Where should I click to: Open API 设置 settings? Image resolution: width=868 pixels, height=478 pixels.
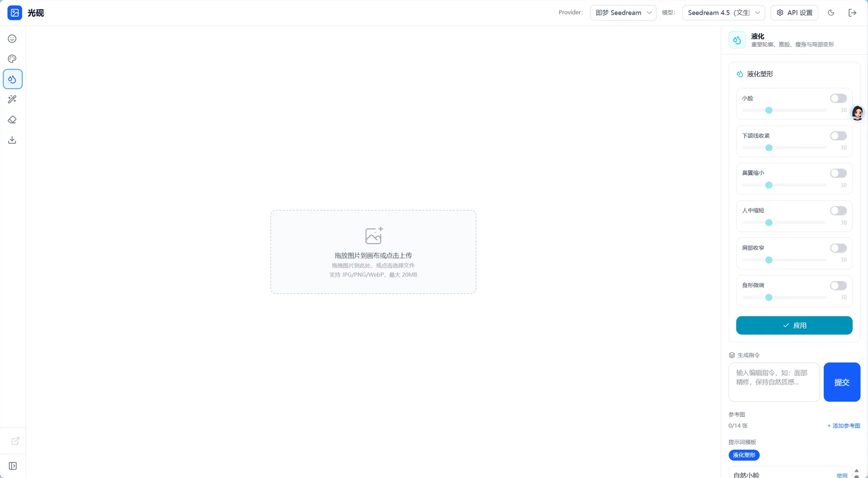click(794, 13)
